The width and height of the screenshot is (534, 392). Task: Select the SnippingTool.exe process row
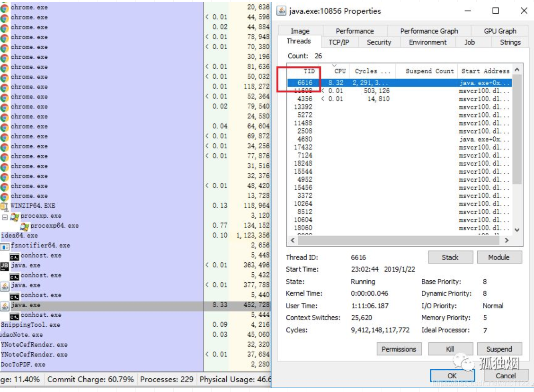tap(135, 325)
